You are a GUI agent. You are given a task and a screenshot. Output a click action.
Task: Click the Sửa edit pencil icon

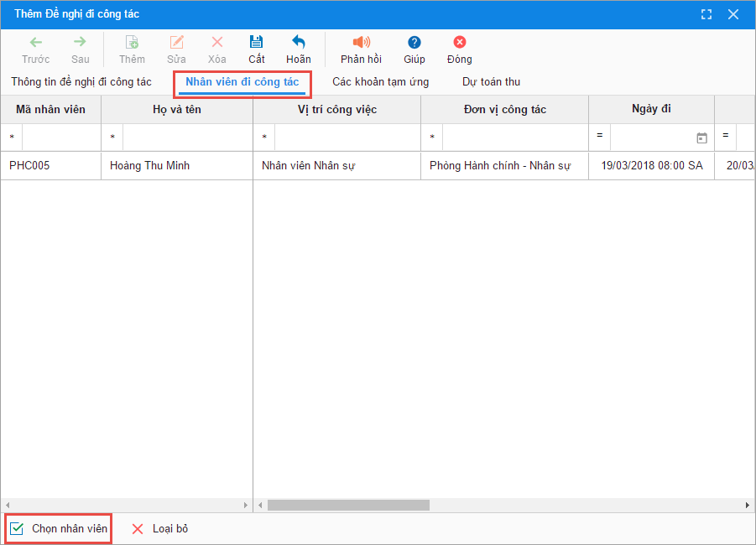click(x=176, y=42)
